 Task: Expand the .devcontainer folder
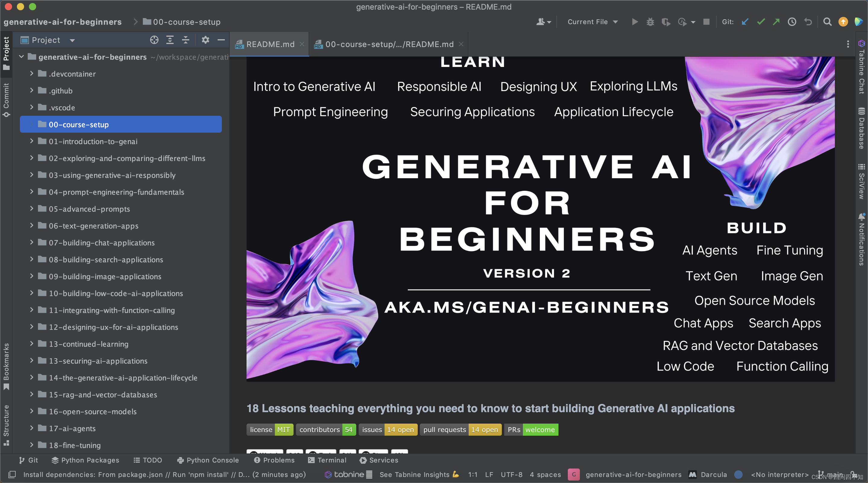[x=31, y=74]
